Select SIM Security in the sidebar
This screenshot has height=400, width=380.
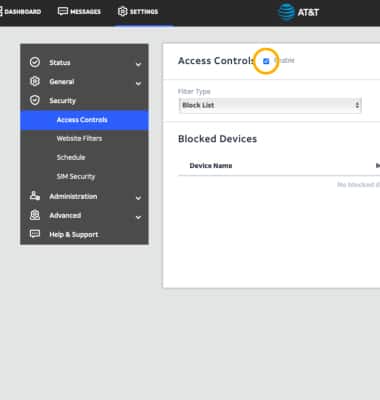click(x=76, y=176)
